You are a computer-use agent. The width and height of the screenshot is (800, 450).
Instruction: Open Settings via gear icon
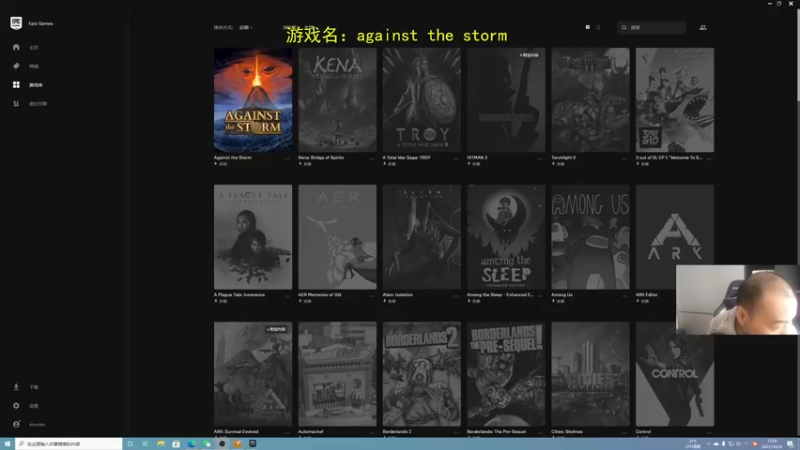(16, 406)
